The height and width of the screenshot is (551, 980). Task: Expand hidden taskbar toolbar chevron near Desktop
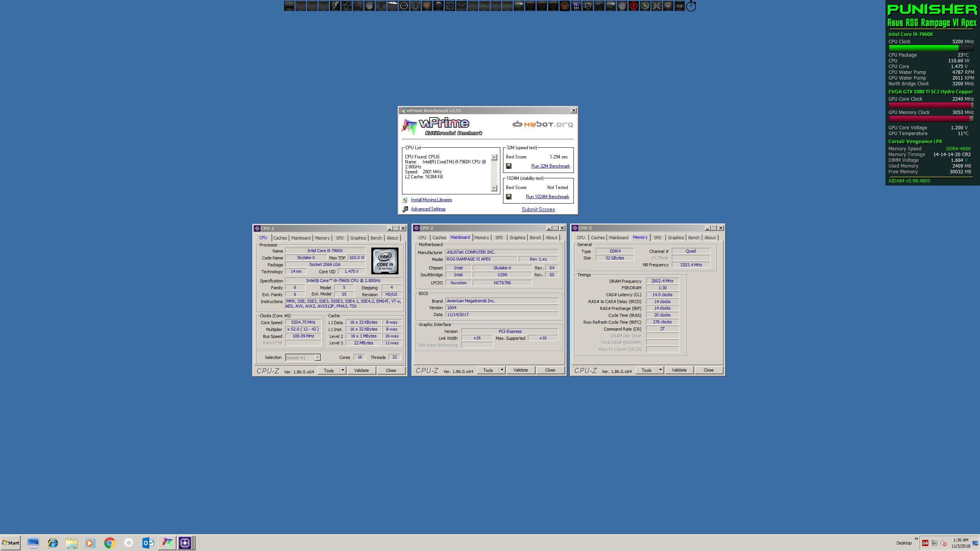pos(916,538)
